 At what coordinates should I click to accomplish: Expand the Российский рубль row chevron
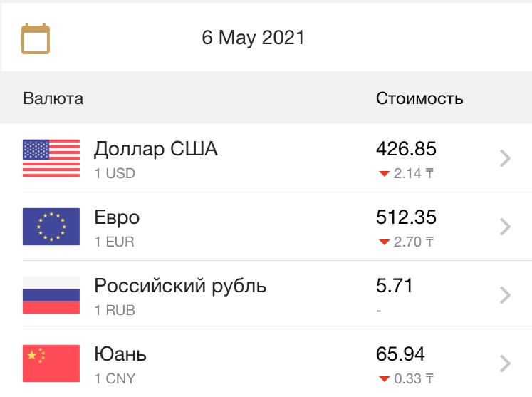coord(505,295)
